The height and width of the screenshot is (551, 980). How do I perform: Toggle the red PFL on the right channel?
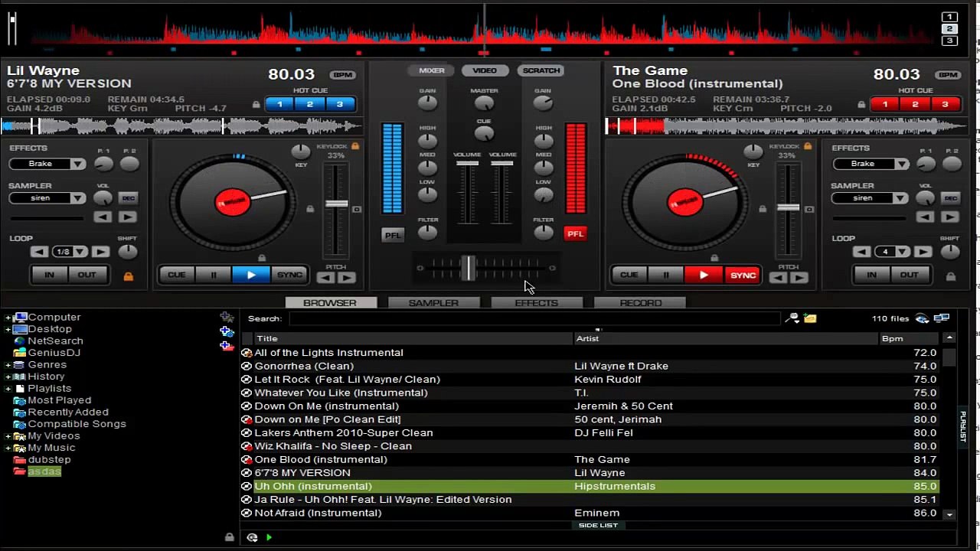575,233
